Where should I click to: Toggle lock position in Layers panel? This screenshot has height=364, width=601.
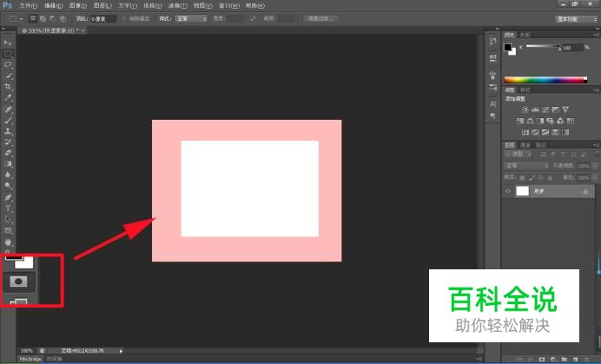click(541, 178)
